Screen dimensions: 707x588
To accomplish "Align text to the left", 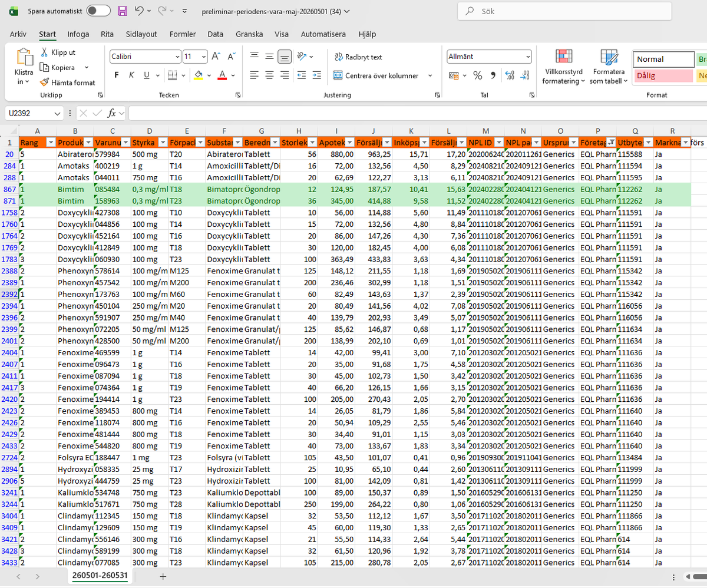I will pos(255,75).
